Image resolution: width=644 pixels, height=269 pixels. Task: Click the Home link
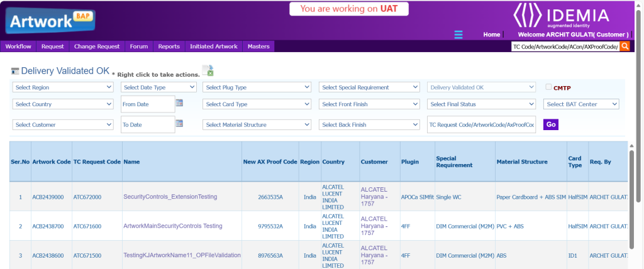click(x=491, y=35)
